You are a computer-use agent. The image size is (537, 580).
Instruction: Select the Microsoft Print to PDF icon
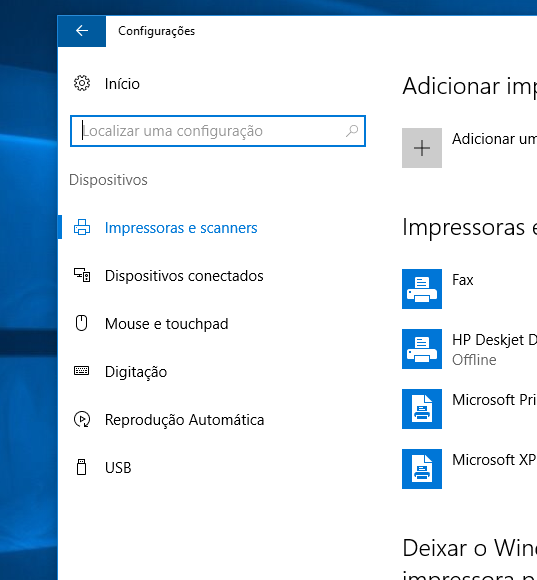[x=422, y=409]
